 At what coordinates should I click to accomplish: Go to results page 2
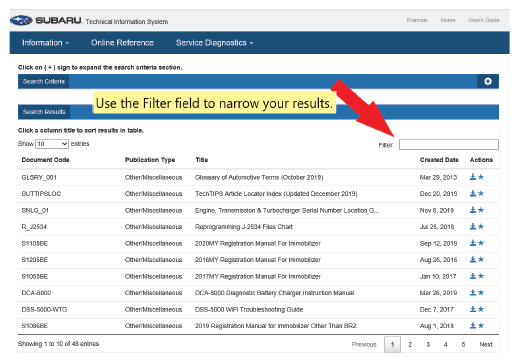coord(410,344)
